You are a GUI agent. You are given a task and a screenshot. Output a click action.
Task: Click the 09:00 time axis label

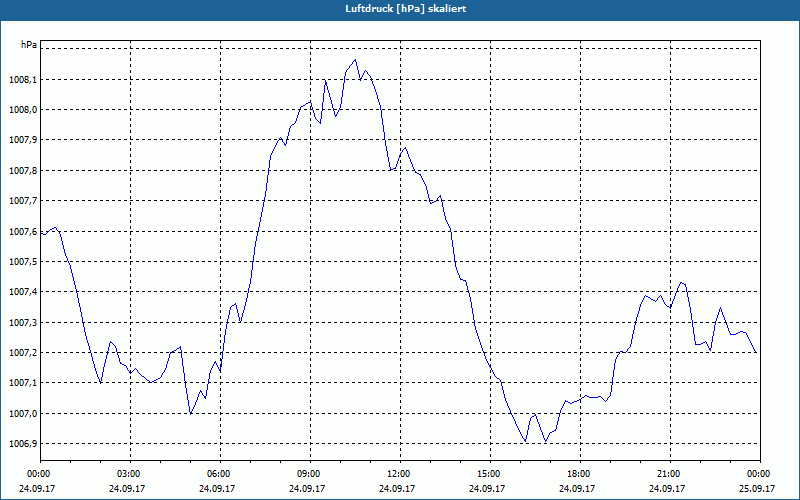[310, 474]
